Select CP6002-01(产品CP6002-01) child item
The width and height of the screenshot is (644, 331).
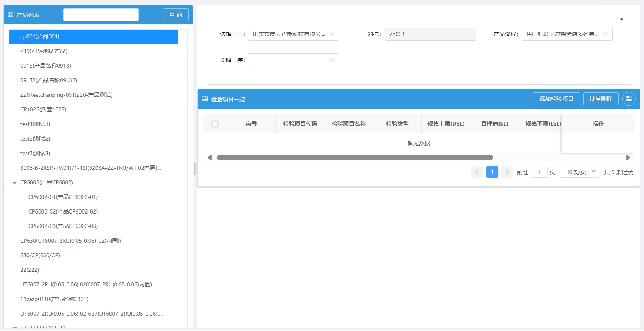point(63,197)
